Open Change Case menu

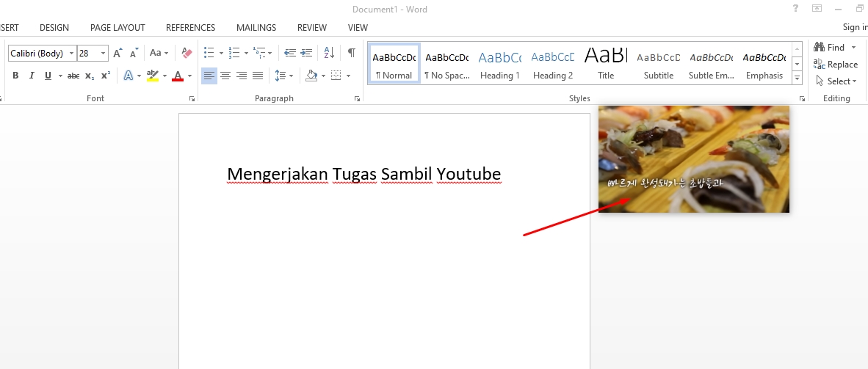click(x=159, y=53)
